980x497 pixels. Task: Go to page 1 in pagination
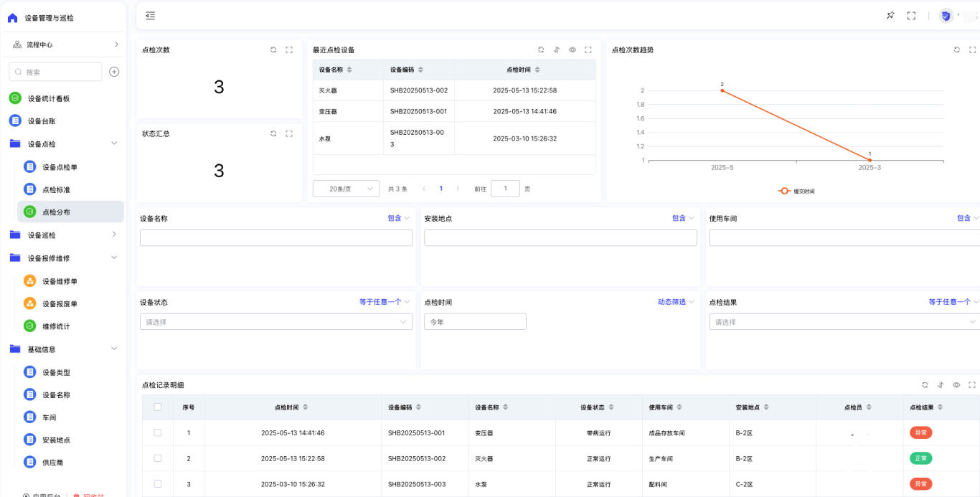(x=440, y=189)
